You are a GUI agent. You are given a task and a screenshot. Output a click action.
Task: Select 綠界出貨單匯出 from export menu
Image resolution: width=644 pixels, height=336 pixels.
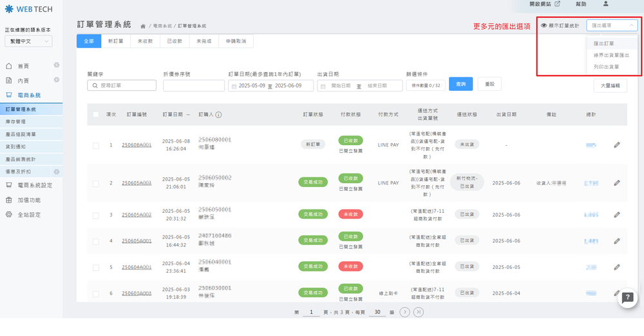click(612, 55)
